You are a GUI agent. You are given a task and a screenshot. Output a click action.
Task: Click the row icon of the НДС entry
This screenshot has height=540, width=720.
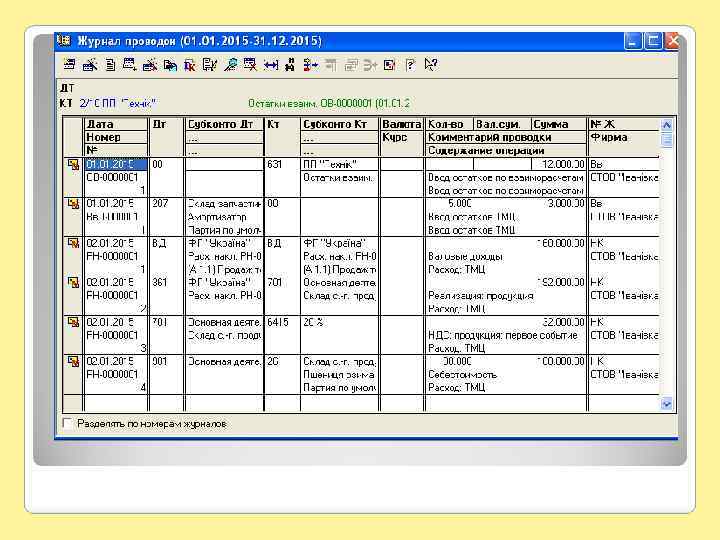point(73,322)
